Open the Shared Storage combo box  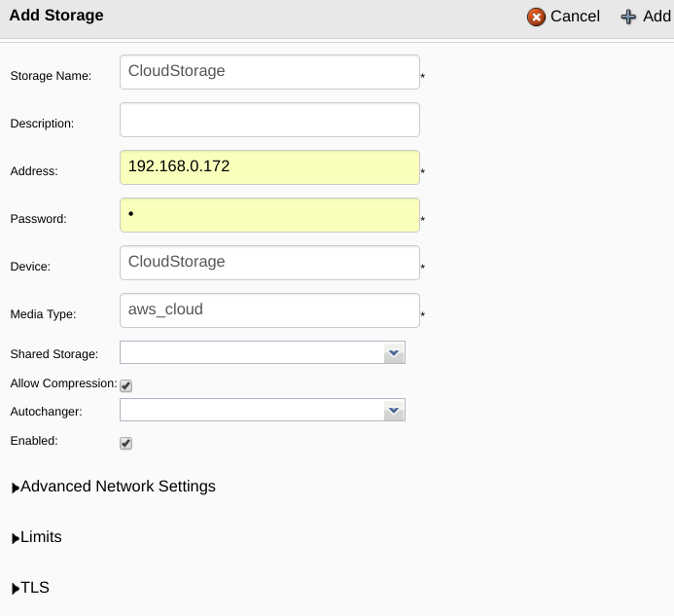(x=263, y=352)
